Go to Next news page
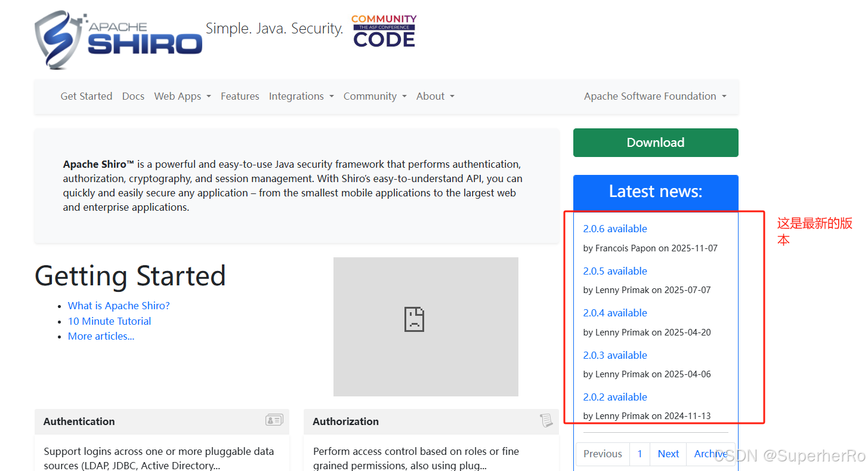 pos(668,454)
